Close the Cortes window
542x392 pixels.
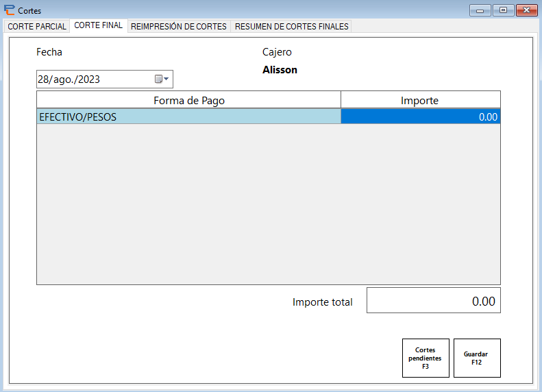526,10
